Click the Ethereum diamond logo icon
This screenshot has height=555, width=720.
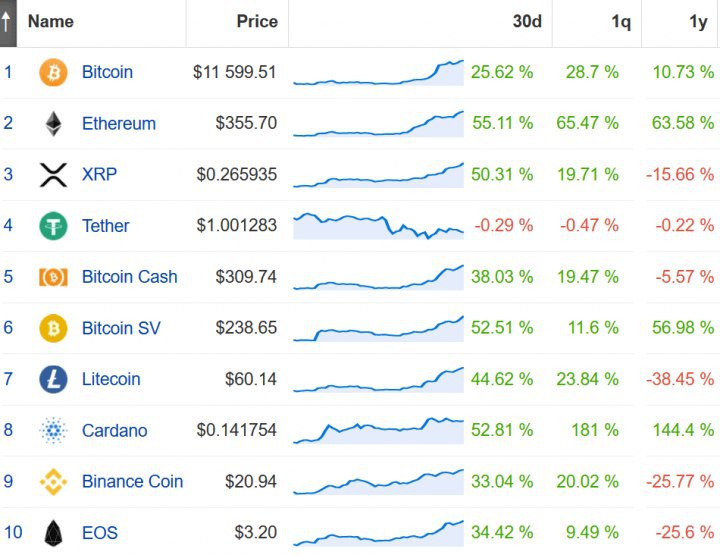pyautogui.click(x=53, y=123)
